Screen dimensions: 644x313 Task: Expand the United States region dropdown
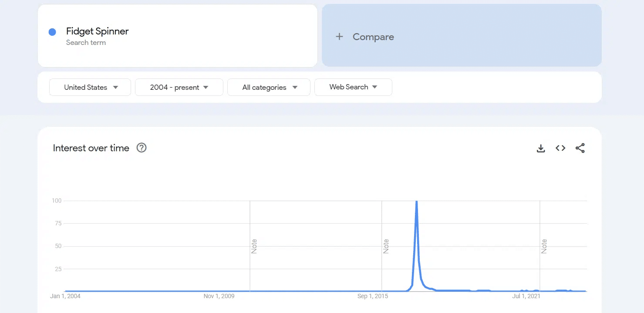click(90, 87)
